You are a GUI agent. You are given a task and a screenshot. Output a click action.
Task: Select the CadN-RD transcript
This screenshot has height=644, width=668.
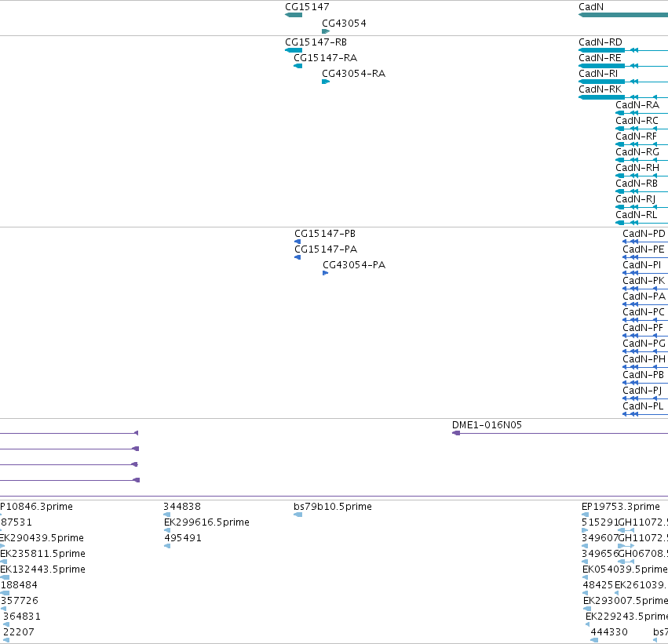point(623,50)
